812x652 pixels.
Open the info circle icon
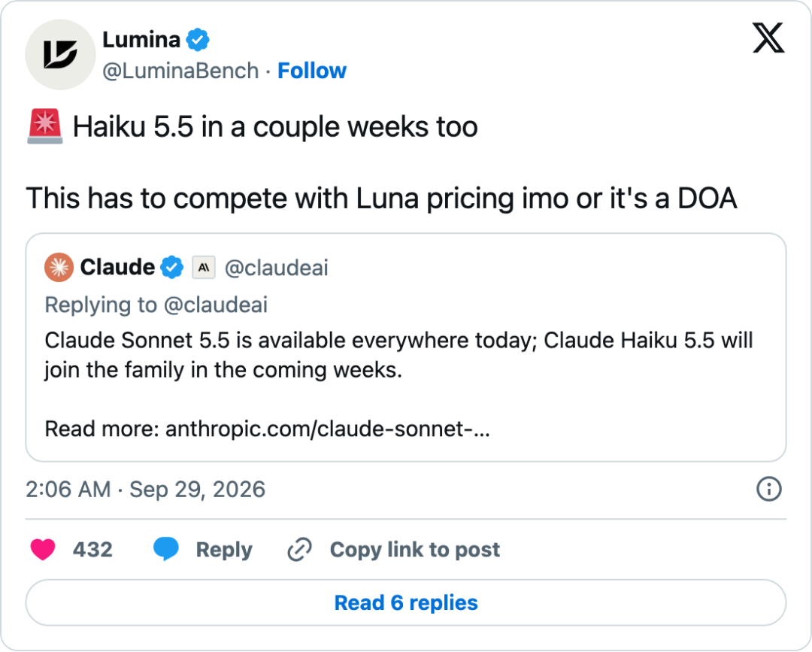769,489
